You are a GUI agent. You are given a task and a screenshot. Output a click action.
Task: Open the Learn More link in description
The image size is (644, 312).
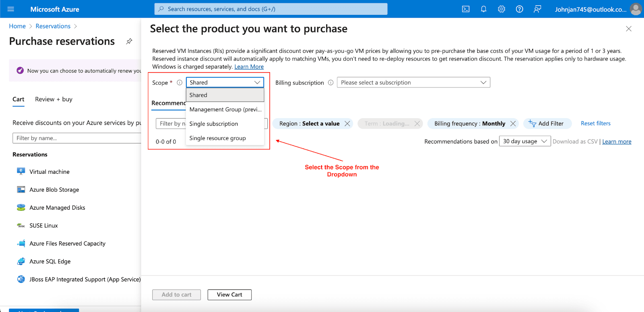click(249, 67)
